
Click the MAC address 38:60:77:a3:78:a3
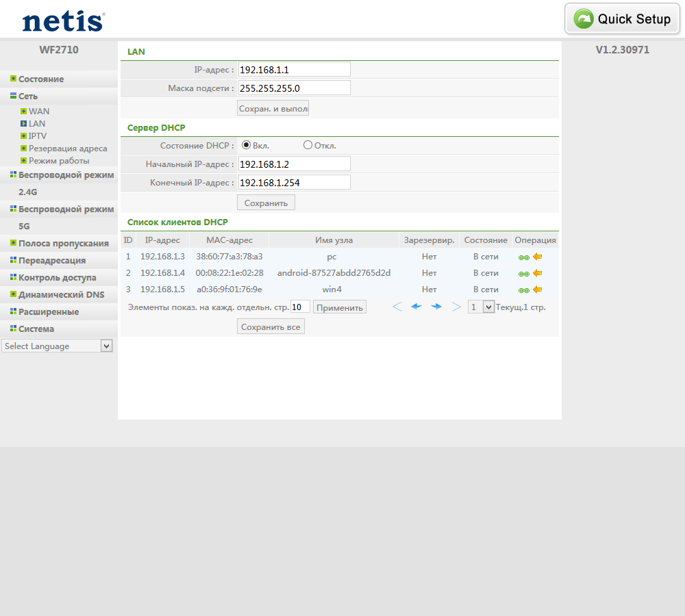coord(229,257)
